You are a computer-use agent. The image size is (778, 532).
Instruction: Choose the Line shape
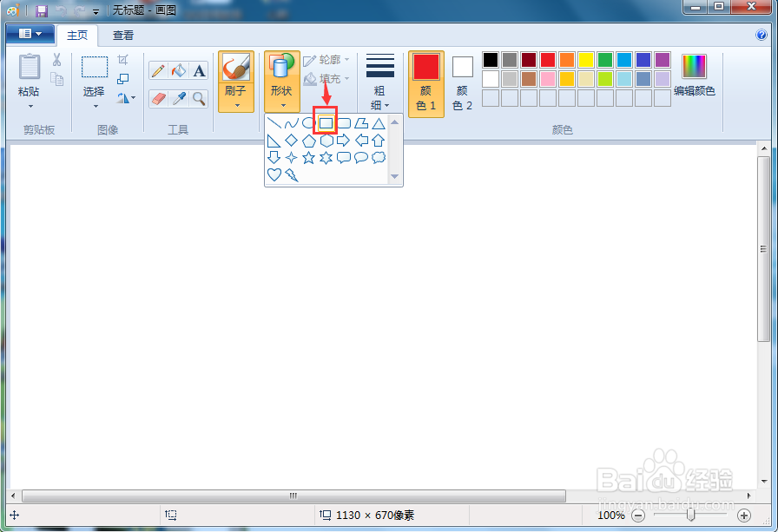[x=274, y=123]
